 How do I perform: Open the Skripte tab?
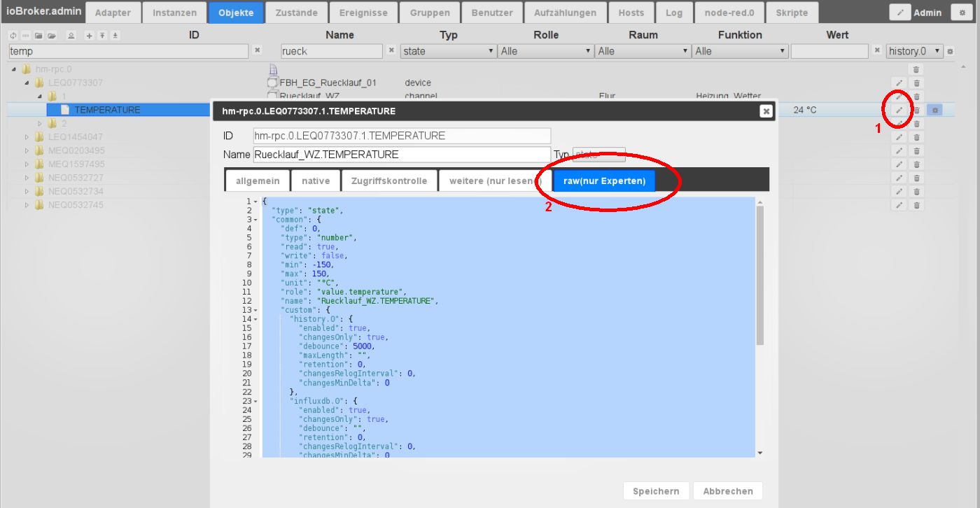click(x=792, y=13)
